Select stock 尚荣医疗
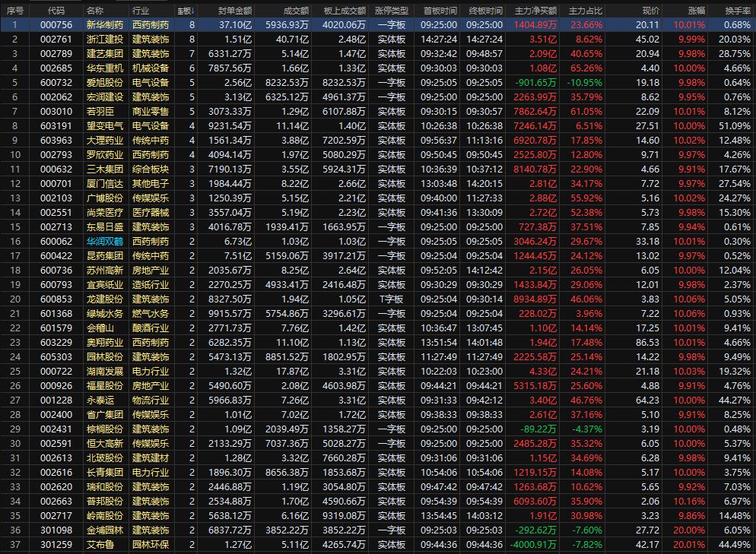Viewport: 756px width, 554px height. point(105,213)
